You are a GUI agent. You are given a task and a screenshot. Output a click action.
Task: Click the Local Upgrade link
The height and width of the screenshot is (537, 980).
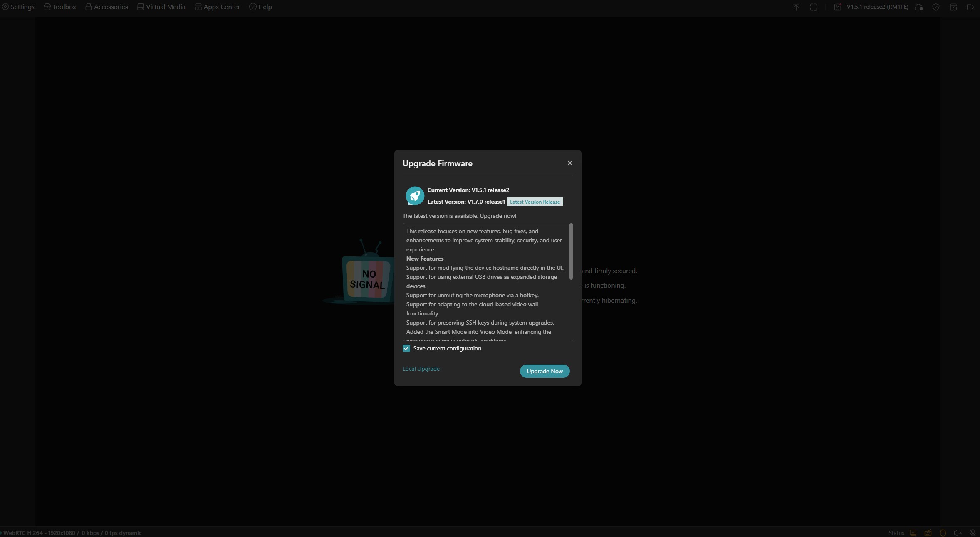pyautogui.click(x=421, y=369)
